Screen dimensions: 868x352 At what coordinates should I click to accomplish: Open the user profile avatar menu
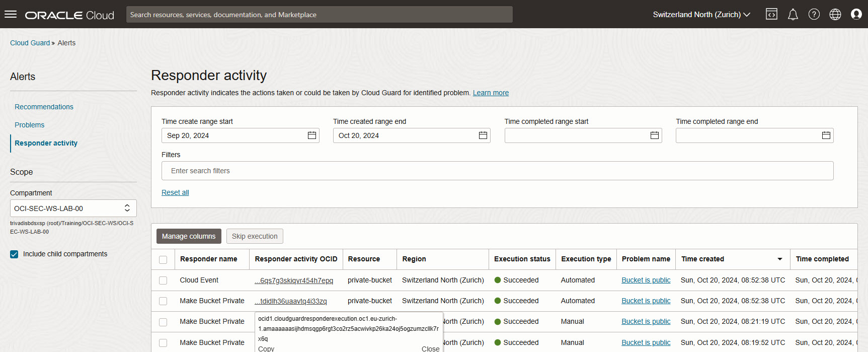pyautogui.click(x=856, y=14)
